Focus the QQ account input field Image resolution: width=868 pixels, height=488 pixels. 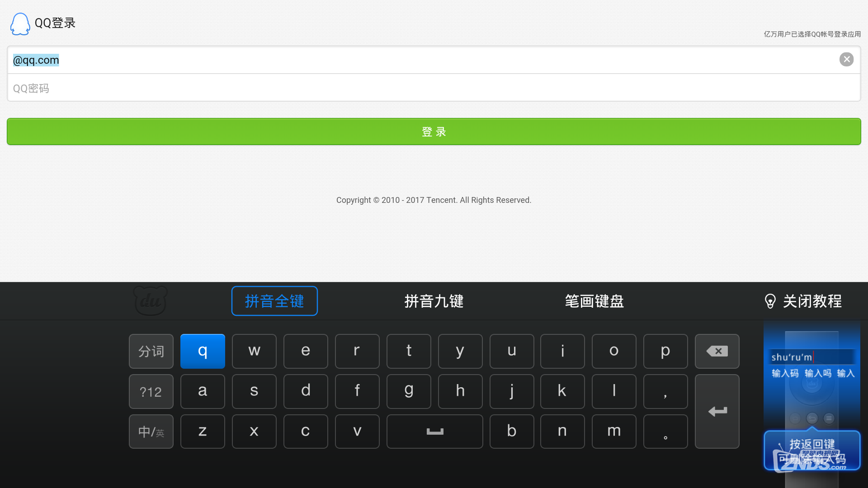click(434, 60)
